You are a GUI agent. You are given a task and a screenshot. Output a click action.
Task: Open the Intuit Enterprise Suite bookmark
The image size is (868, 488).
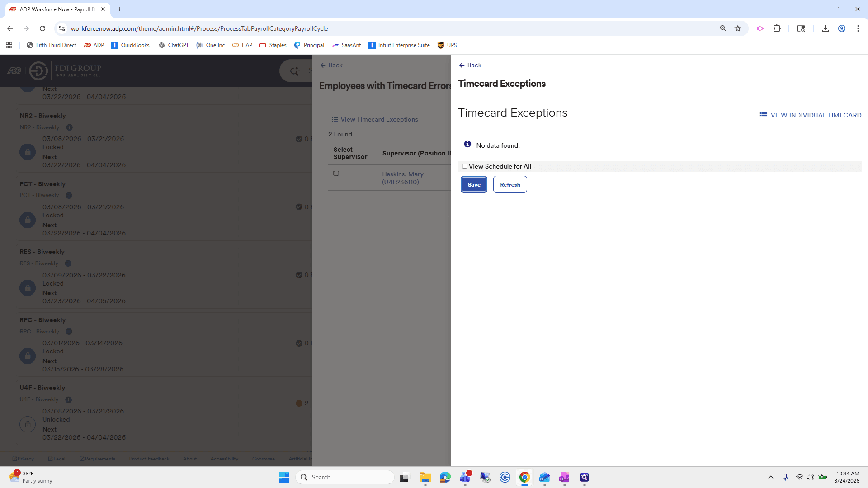(x=399, y=45)
